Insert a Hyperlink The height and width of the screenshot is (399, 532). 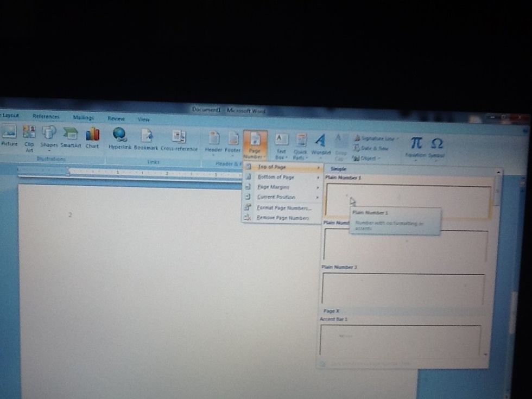coord(119,136)
